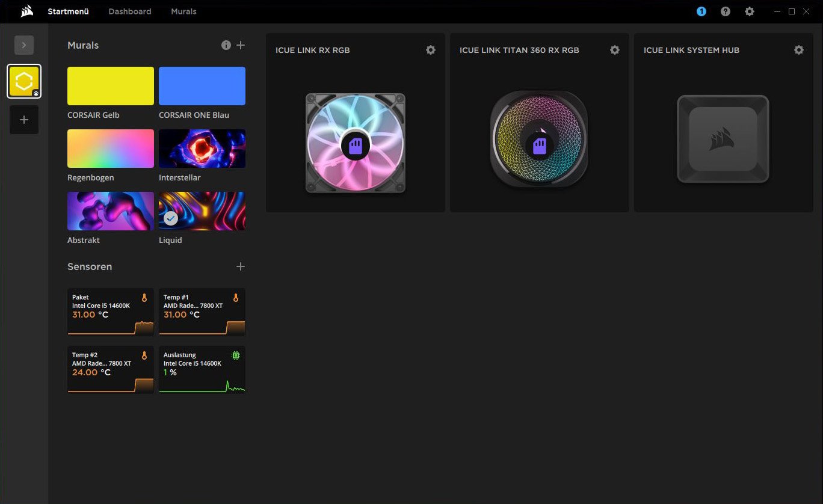Click the Corsair sails logo

pyautogui.click(x=26, y=11)
